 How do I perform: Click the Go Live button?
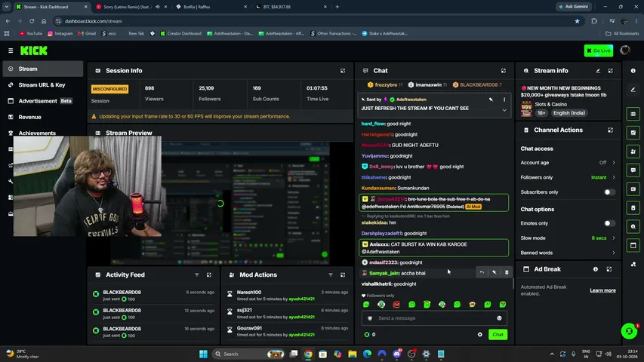pyautogui.click(x=599, y=51)
